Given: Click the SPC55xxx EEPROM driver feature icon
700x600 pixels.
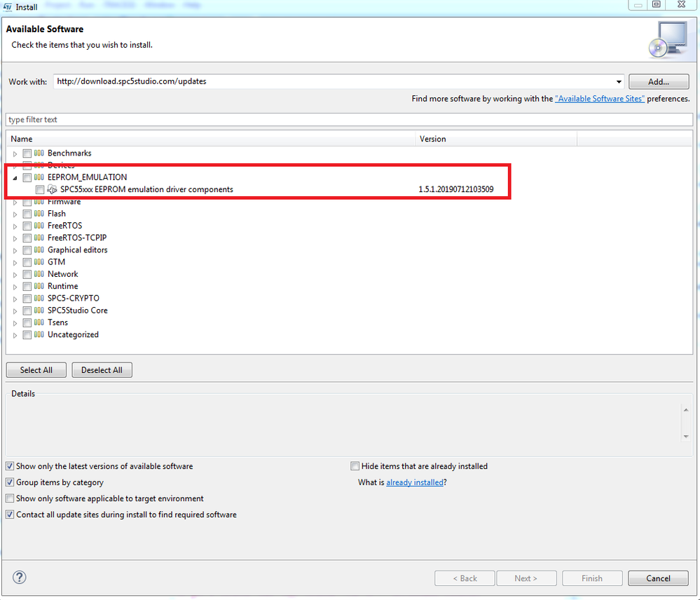Looking at the screenshot, I should click(53, 189).
